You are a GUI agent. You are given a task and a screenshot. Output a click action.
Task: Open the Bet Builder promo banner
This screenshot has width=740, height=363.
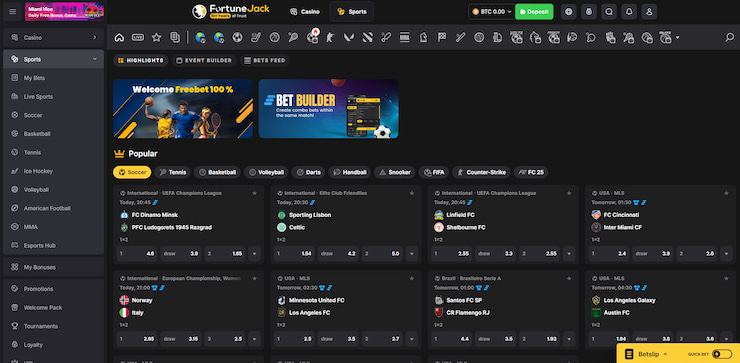coord(328,109)
